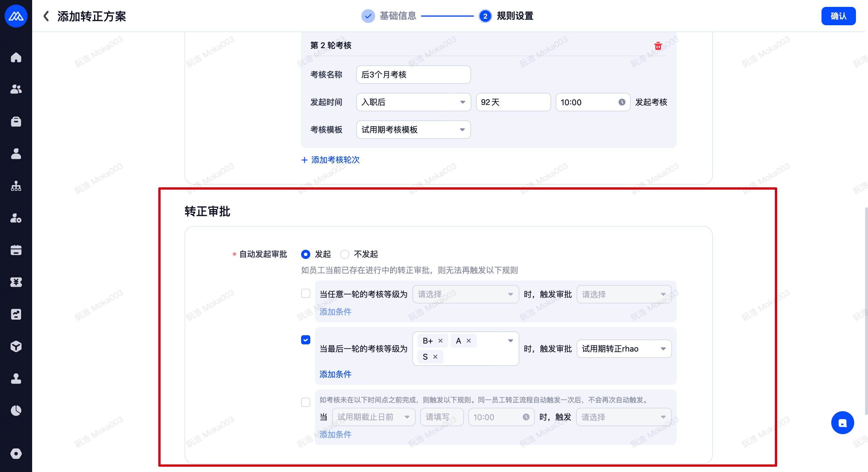Click the back arrow next to 添加转正方案
Viewport: 868px width, 472px height.
click(x=46, y=16)
